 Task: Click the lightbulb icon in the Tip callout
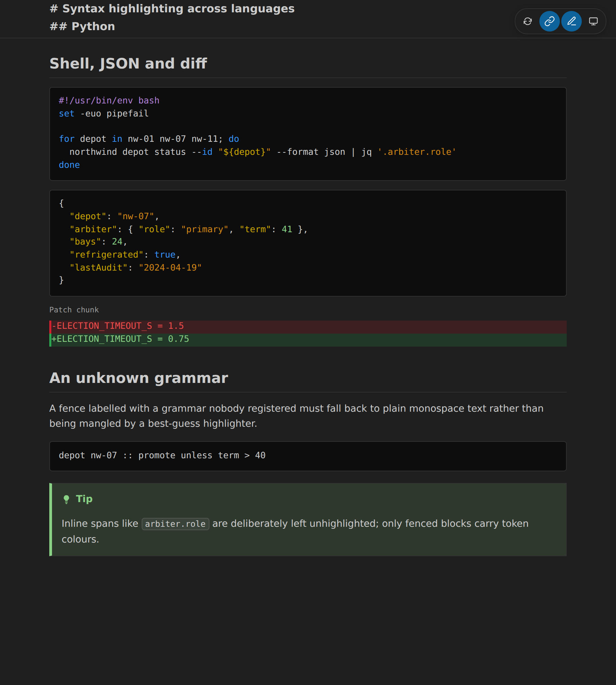click(66, 499)
